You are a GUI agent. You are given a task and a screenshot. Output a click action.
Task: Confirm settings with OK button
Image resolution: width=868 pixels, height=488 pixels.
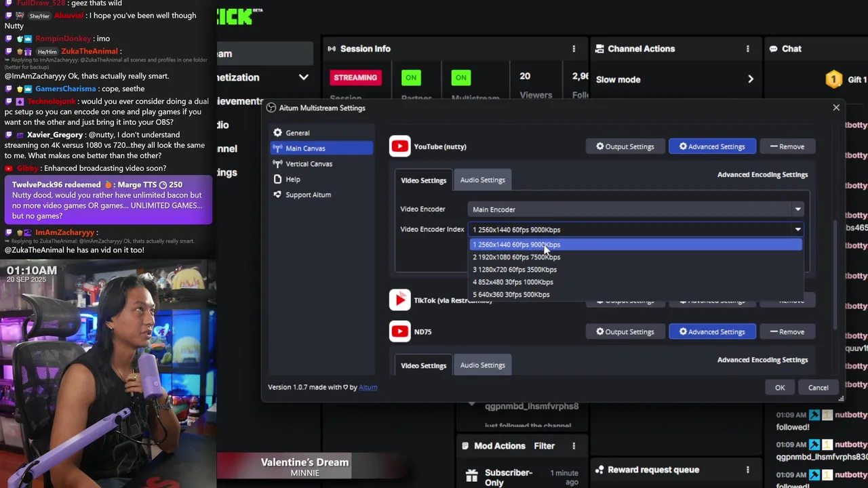click(x=780, y=388)
